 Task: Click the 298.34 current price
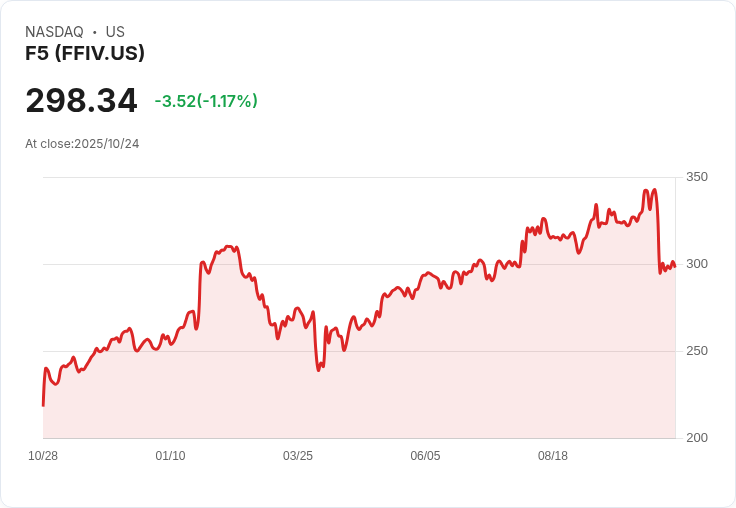pos(81,101)
